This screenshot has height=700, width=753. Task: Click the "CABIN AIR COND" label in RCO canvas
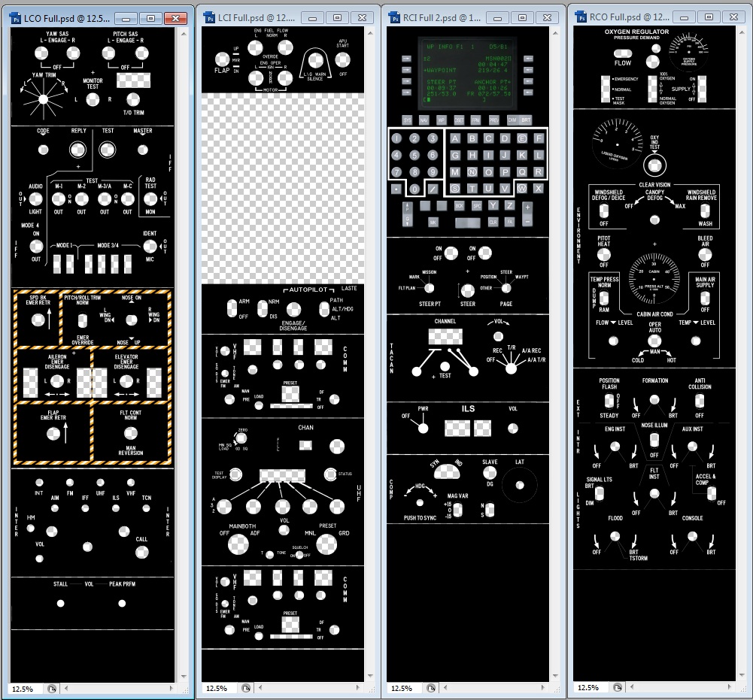pos(654,314)
